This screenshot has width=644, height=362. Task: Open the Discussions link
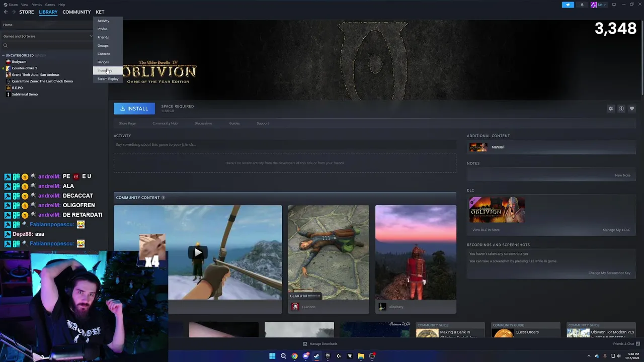pos(203,123)
